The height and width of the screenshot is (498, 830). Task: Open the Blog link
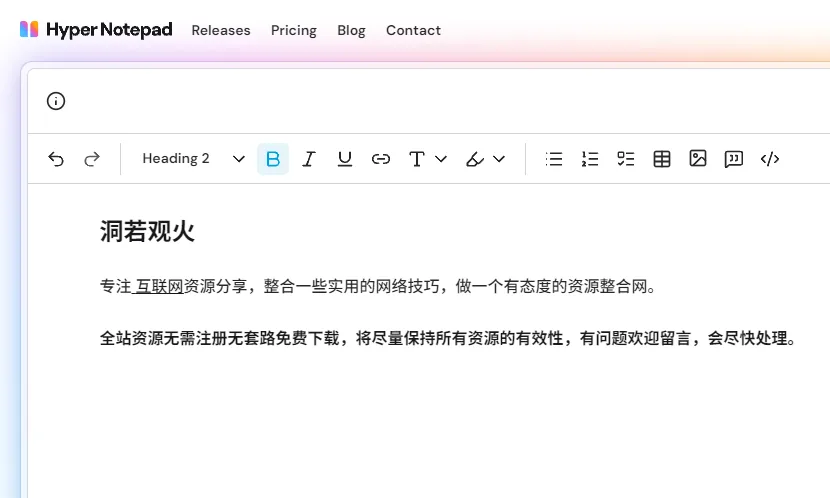(351, 31)
